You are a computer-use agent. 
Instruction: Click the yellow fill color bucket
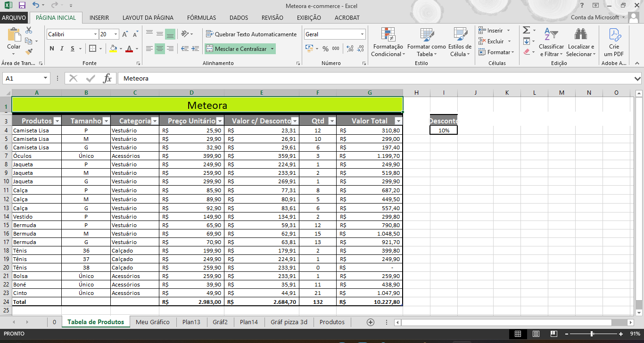(x=113, y=49)
